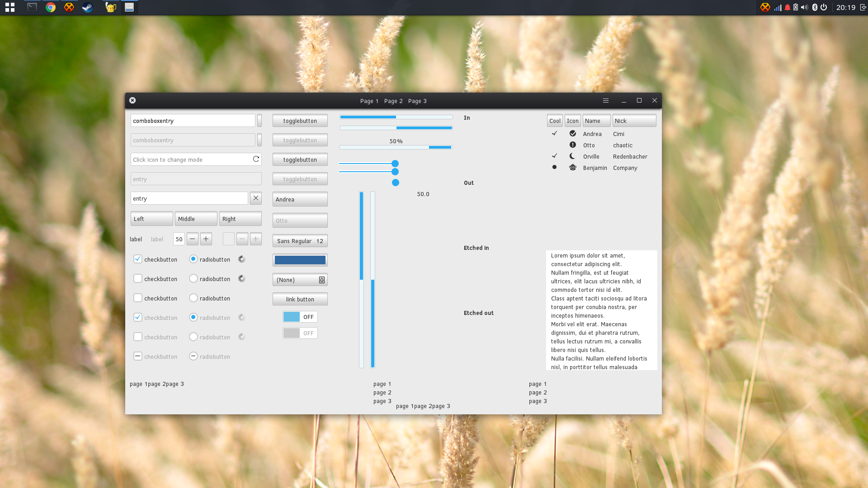Increase the spin value with the plus button

(x=206, y=239)
